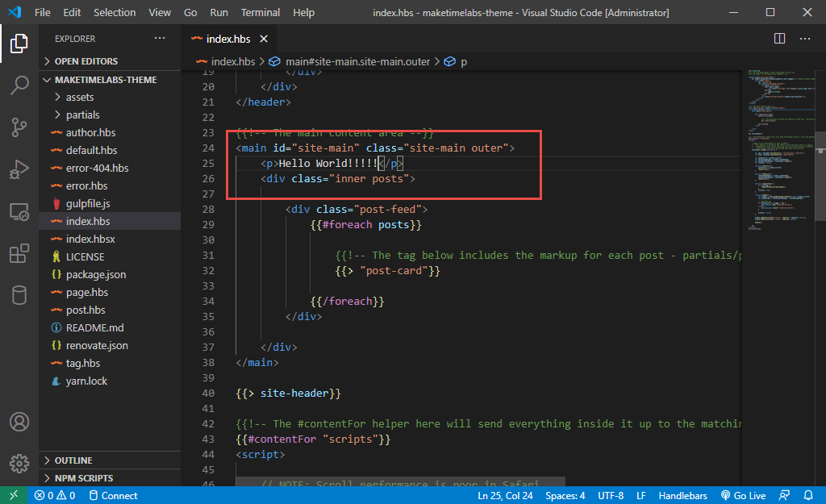The width and height of the screenshot is (826, 504).
Task: Open post.hbs in the explorer
Action: pyautogui.click(x=110, y=310)
